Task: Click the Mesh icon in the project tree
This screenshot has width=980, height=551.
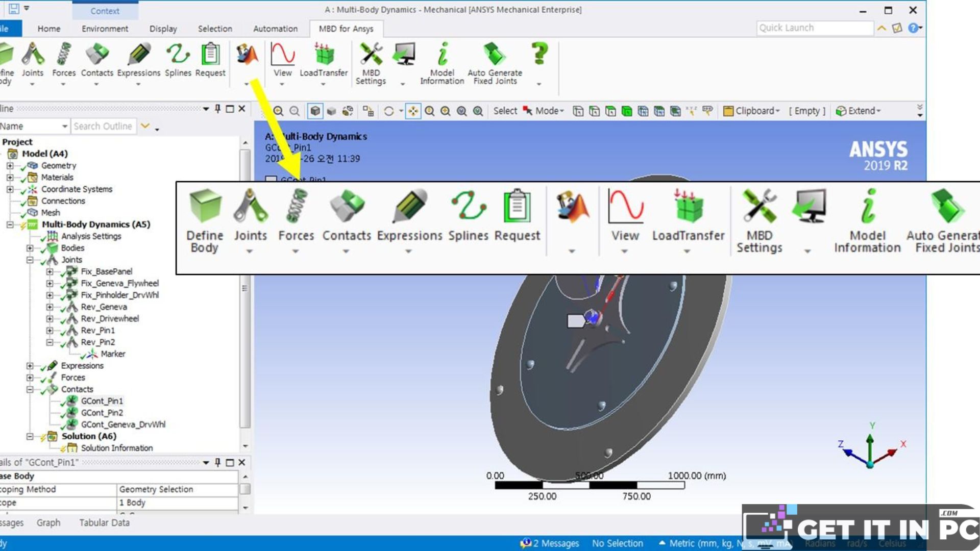Action: 33,212
